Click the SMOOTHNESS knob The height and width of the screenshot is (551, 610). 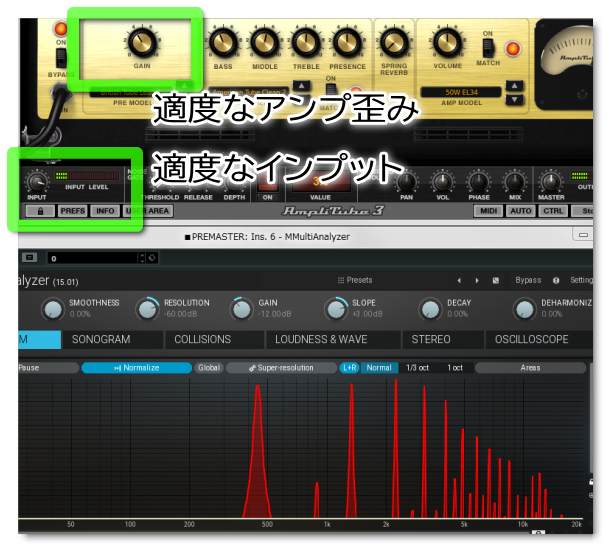53,309
